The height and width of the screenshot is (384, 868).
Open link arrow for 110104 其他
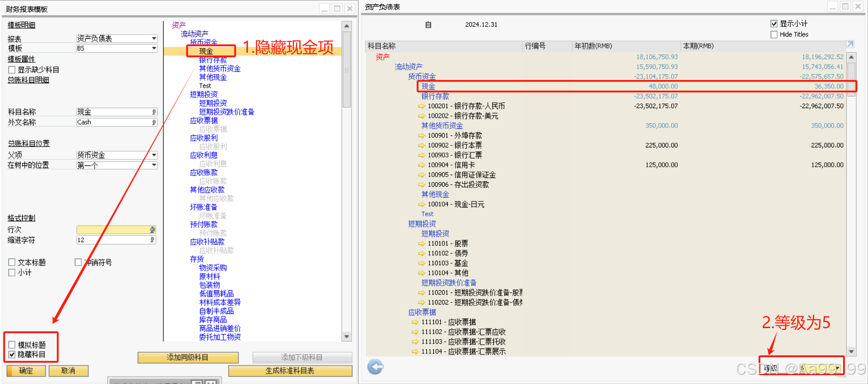tap(421, 273)
